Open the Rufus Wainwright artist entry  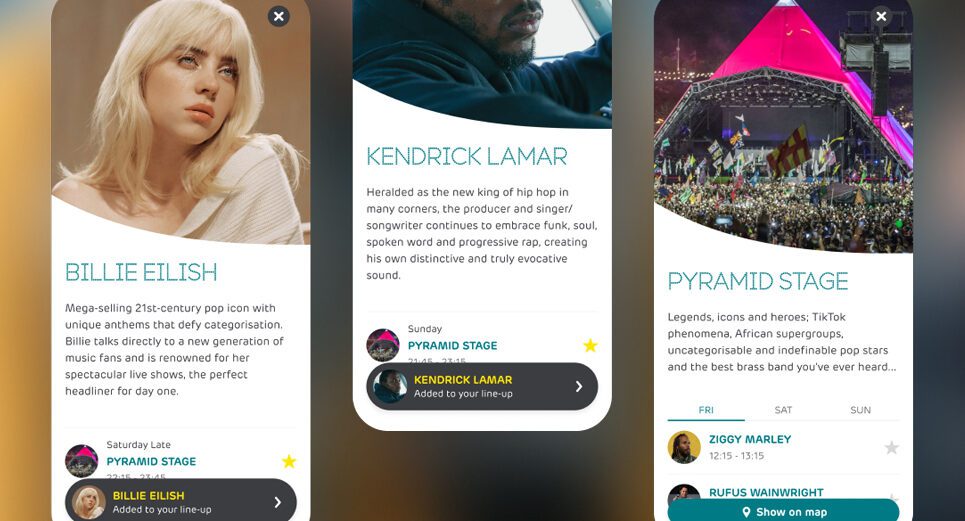coord(766,492)
